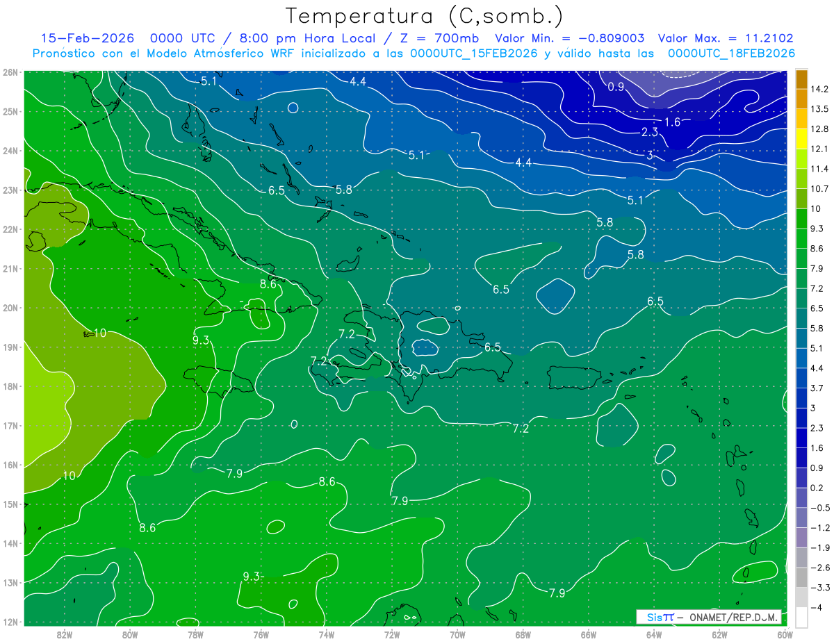The image size is (834, 644).
Task: Click the longitude axis label "62W"
Action: click(x=719, y=634)
